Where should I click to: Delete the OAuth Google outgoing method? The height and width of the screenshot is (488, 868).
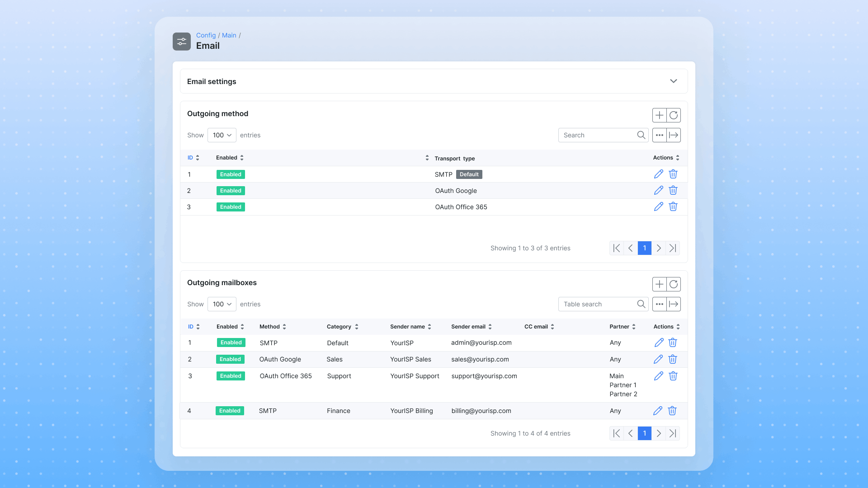tap(673, 190)
